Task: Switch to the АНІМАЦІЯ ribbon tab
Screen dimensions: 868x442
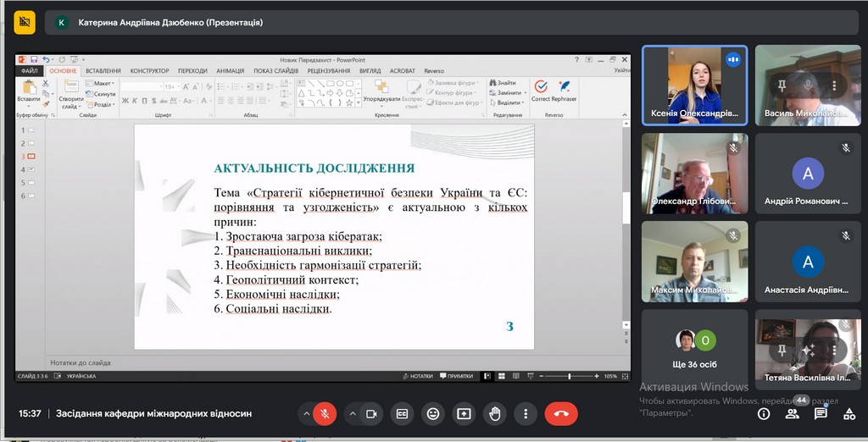Action: click(230, 71)
